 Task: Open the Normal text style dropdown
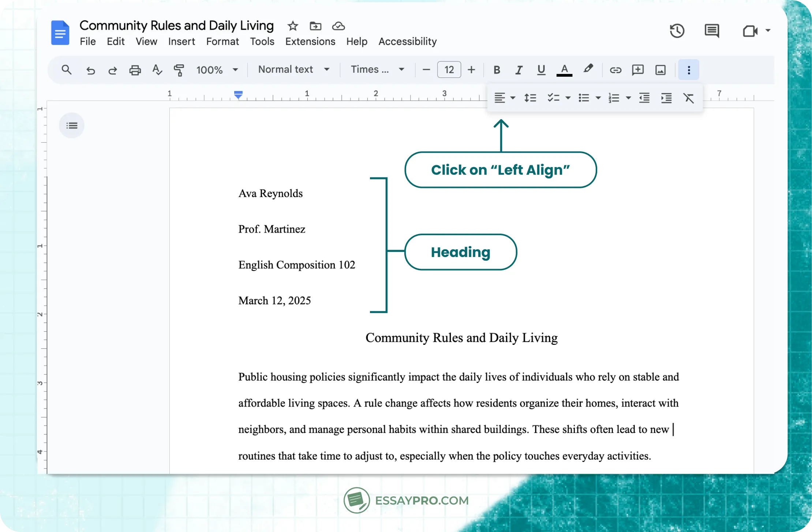pyautogui.click(x=293, y=69)
